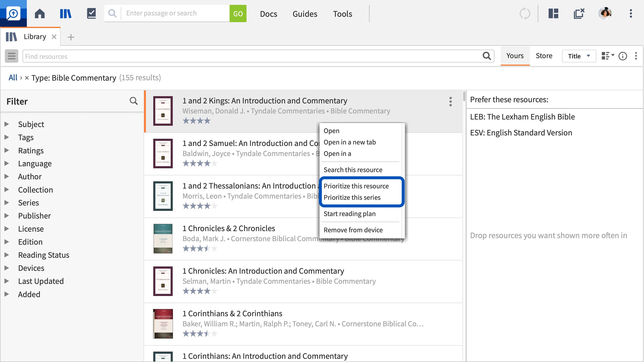Click the sync refresh icon

click(525, 13)
